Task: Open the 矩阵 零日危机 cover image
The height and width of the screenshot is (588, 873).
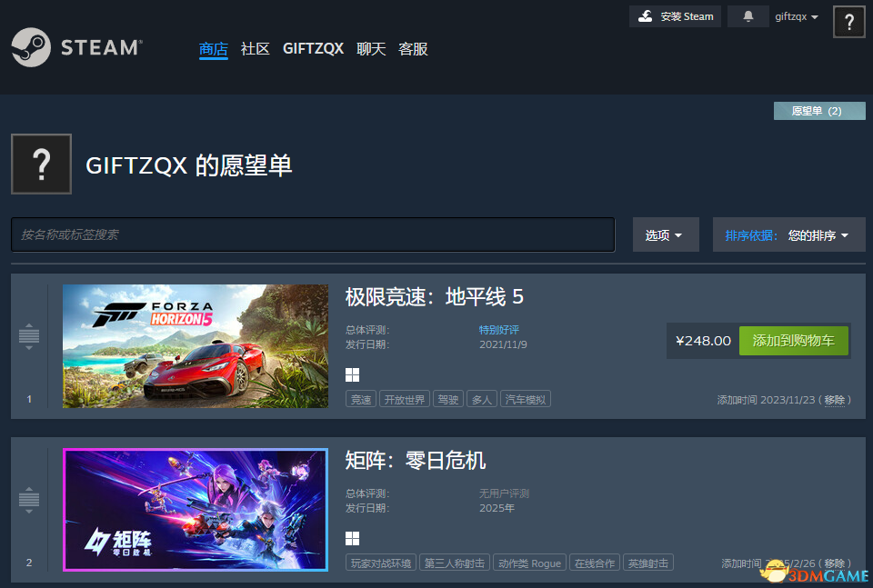Action: pyautogui.click(x=196, y=510)
